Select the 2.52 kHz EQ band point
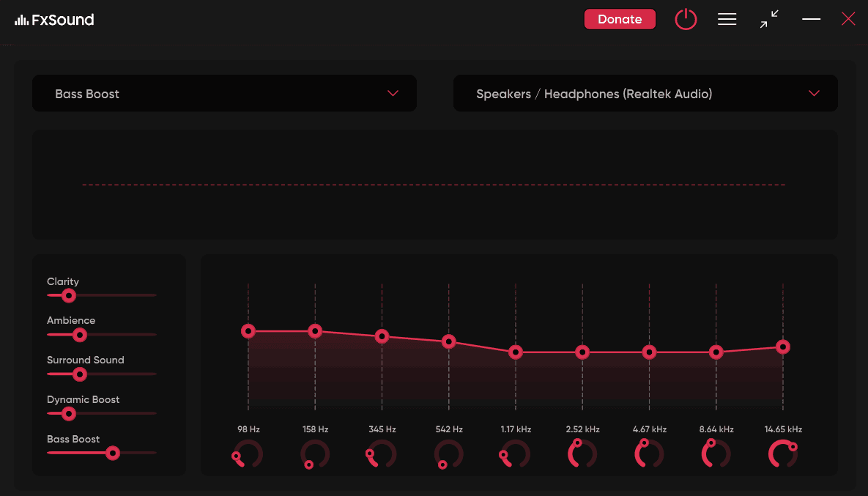Viewport: 868px width, 496px height. pos(582,352)
